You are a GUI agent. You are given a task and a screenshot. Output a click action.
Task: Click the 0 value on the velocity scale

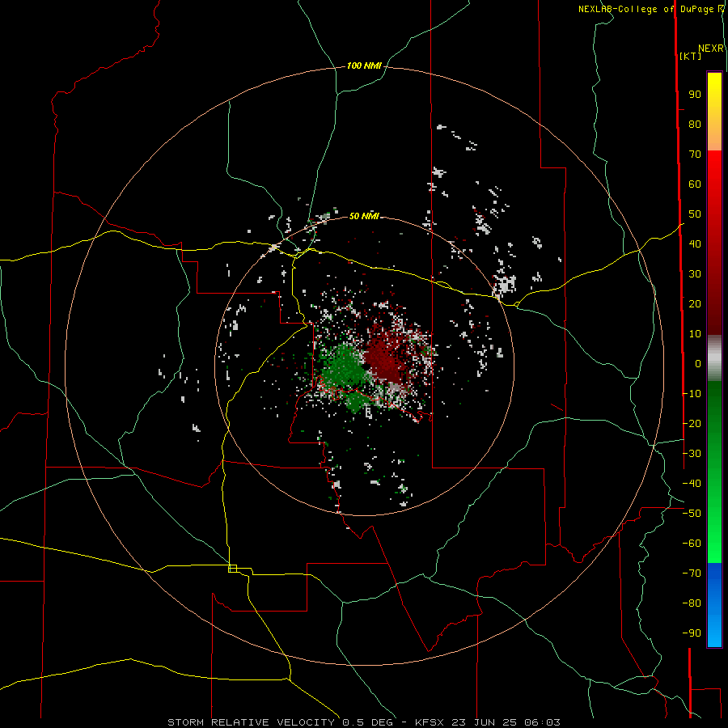698,363
